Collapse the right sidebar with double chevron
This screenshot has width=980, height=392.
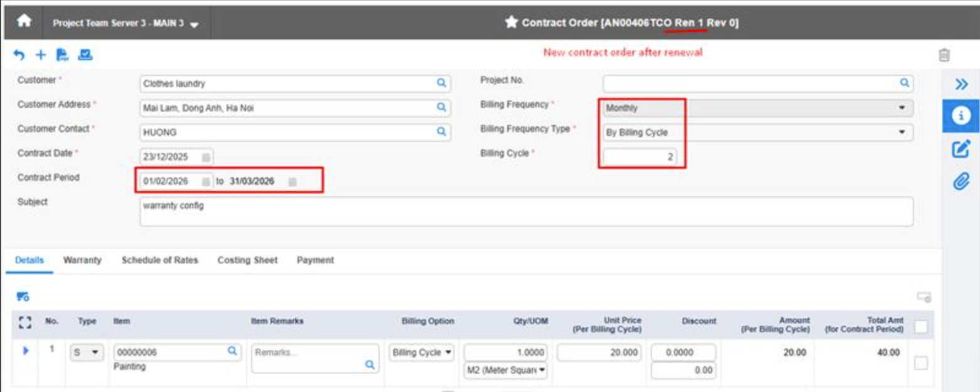tap(961, 84)
